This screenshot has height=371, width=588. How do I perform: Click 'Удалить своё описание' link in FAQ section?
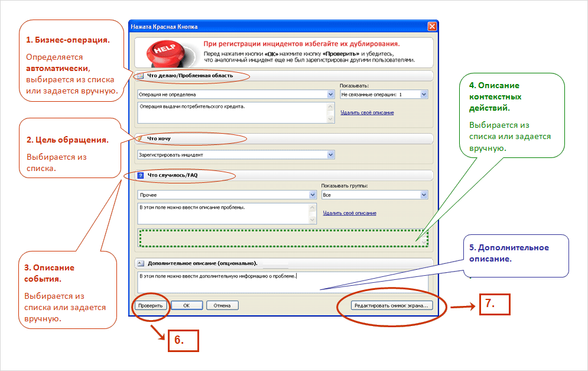[349, 213]
